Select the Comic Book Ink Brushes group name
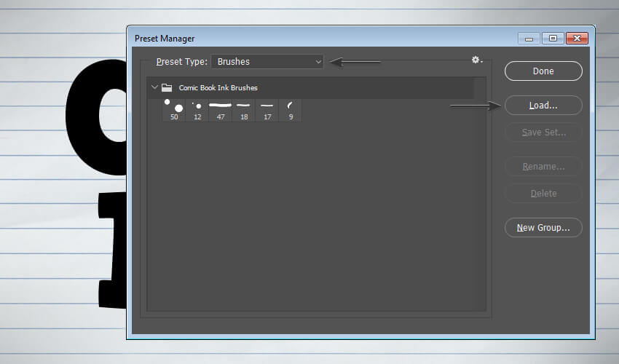This screenshot has width=619, height=364. (x=218, y=87)
